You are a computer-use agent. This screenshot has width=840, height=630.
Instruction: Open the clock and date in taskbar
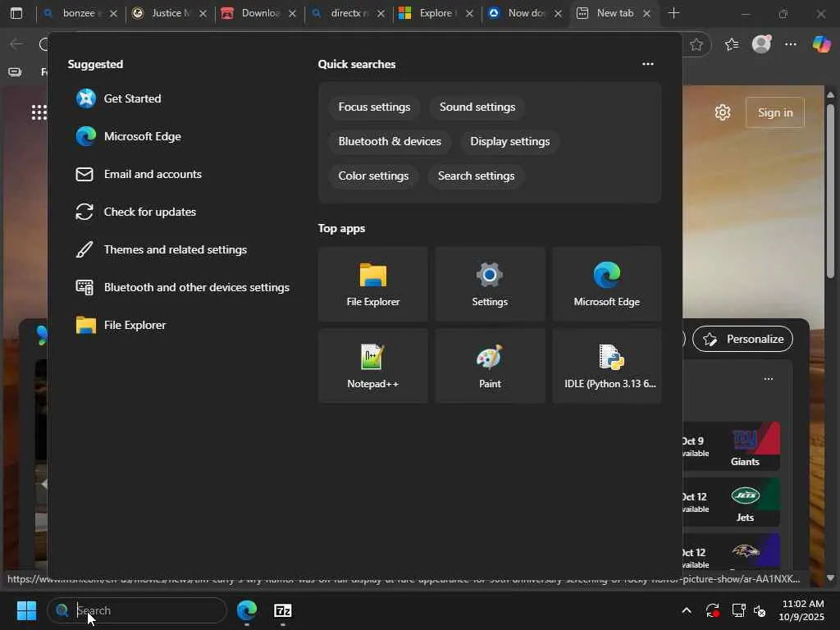pyautogui.click(x=801, y=610)
